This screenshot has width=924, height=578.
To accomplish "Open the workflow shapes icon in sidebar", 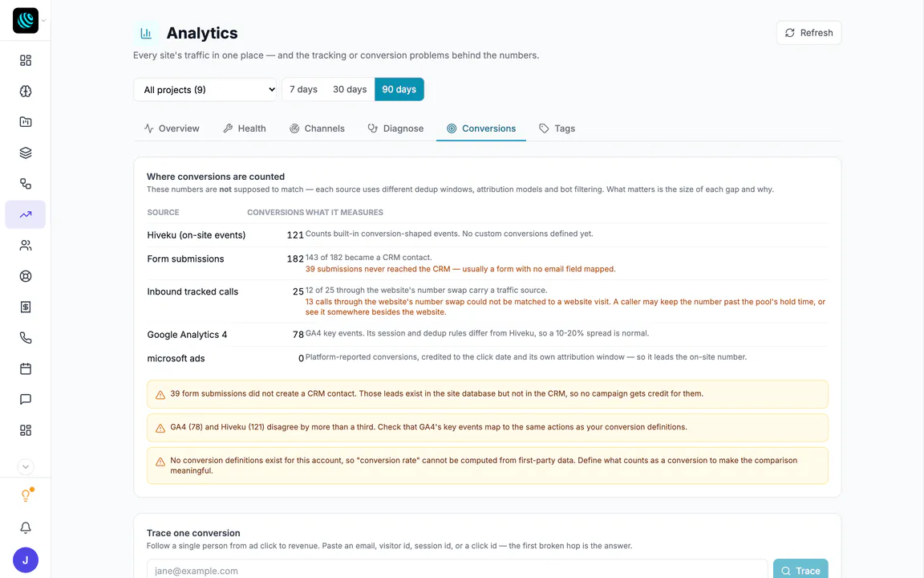I will pos(26,183).
